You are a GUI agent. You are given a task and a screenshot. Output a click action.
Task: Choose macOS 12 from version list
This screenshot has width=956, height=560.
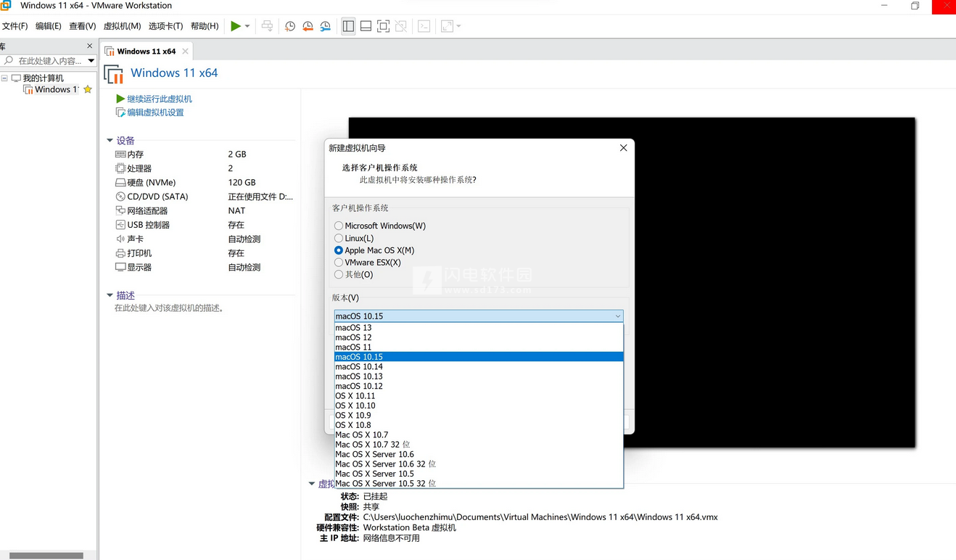click(479, 337)
